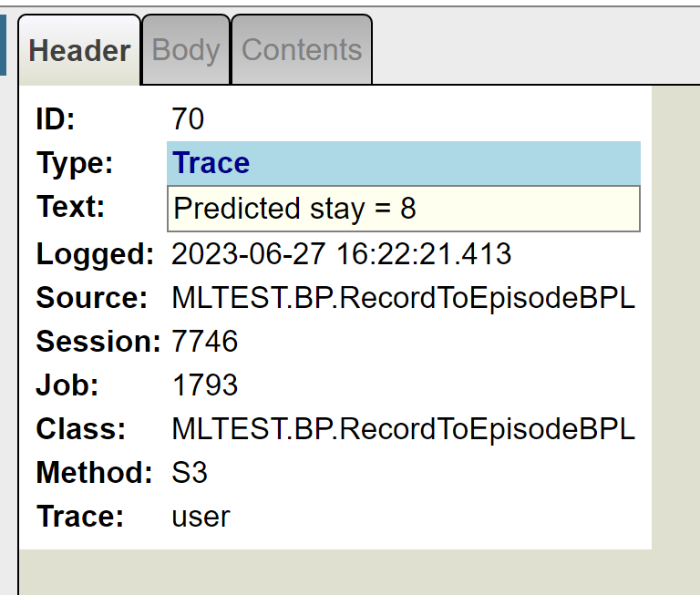Click the Logged timestamp 2023-06-27 16:22:21.413
Viewport: 700px width, 595px height.
pos(342,254)
